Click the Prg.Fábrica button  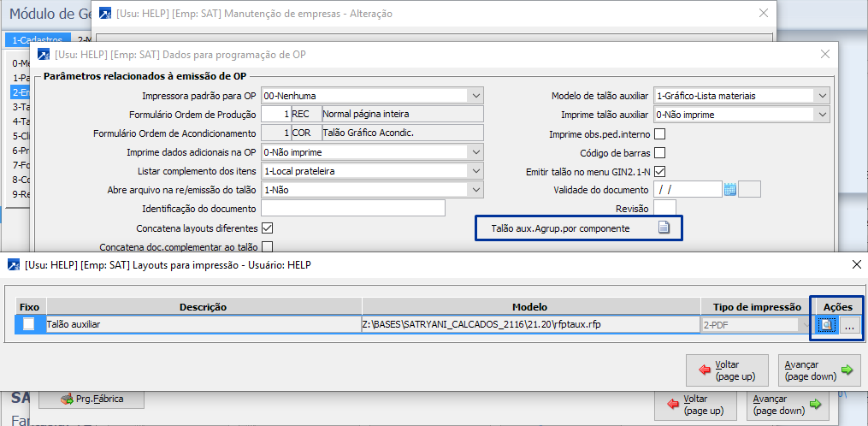(92, 399)
